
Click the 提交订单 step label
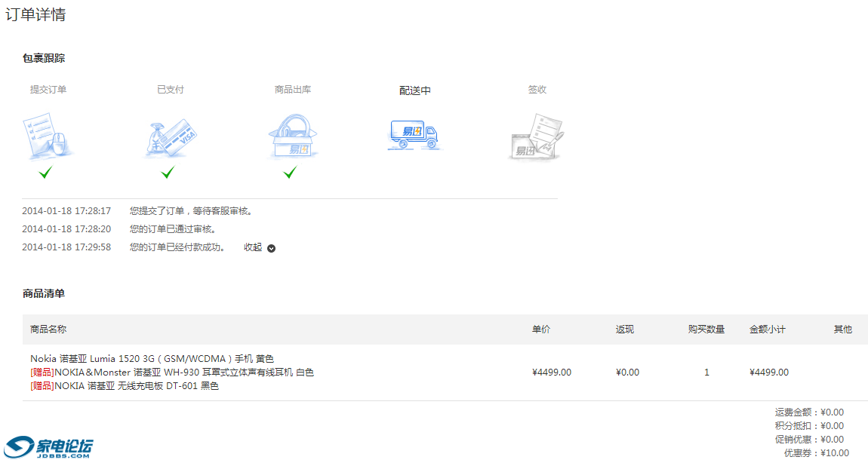[x=48, y=90]
